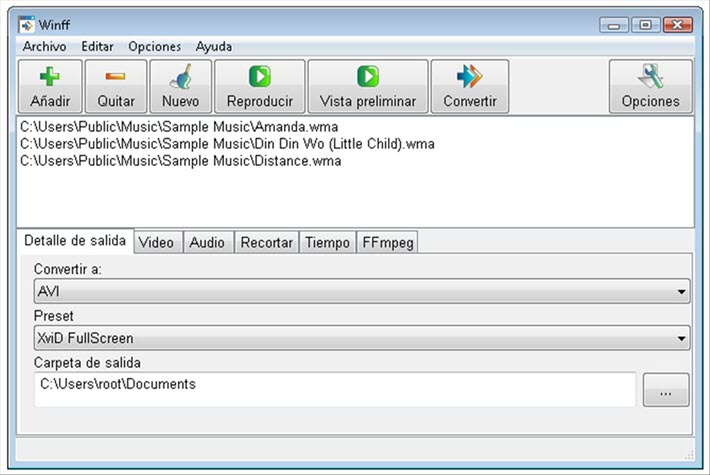
Task: Select Amanda.wma in the file list
Action: click(x=179, y=127)
